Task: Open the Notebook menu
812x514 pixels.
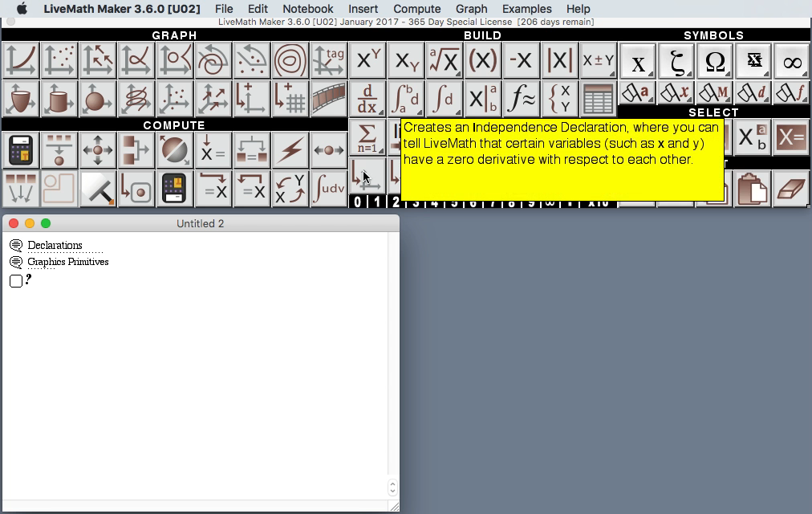Action: pyautogui.click(x=307, y=9)
